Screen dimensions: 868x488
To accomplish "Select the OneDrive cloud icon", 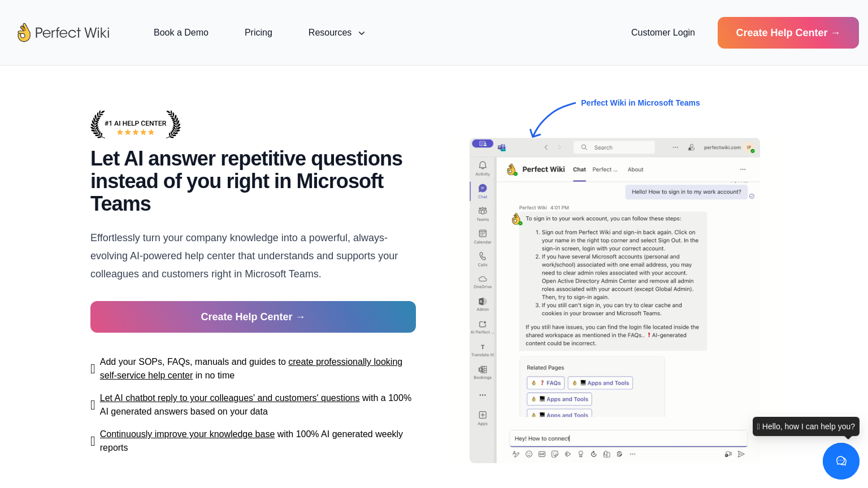I will tap(483, 279).
